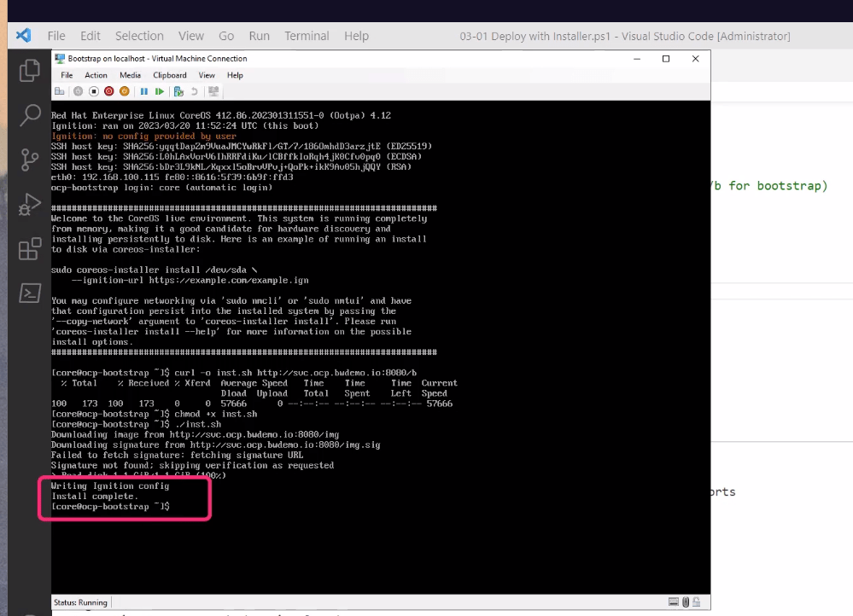Image resolution: width=853 pixels, height=616 pixels.
Task: Click the 'Red Hat Enterprise Linux CoreOS' line
Action: 221,115
